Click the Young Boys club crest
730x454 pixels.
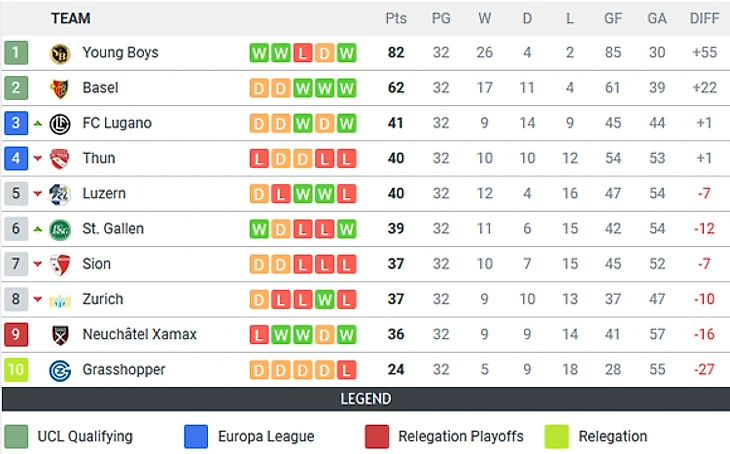[x=60, y=53]
